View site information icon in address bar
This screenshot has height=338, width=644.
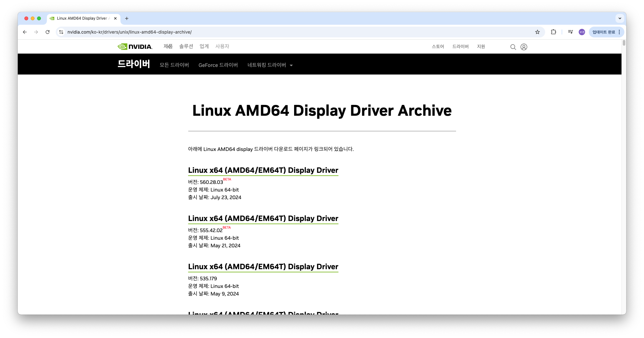(61, 32)
